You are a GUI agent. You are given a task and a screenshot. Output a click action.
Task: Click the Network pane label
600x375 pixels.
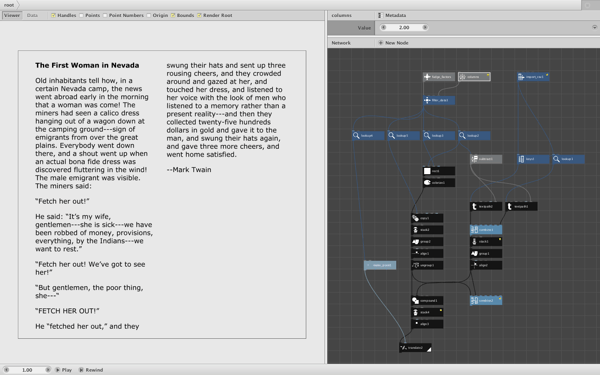point(341,43)
